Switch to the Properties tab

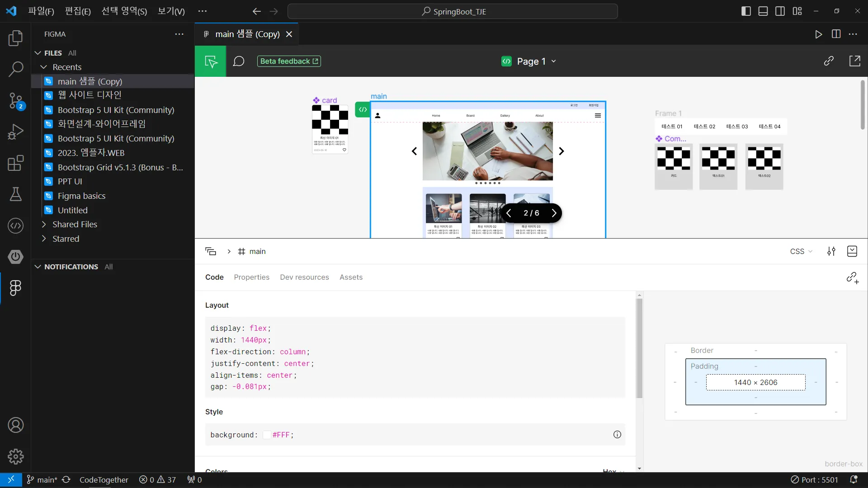(251, 277)
